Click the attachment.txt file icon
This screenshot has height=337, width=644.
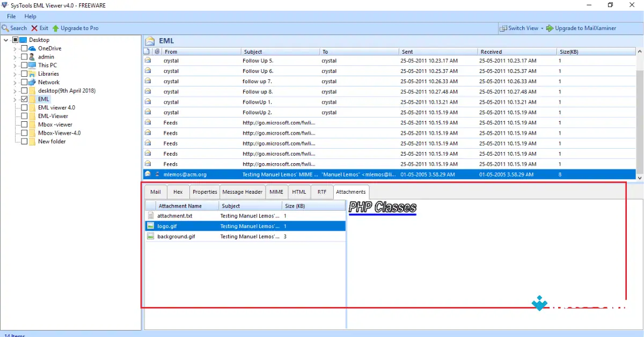pyautogui.click(x=151, y=216)
